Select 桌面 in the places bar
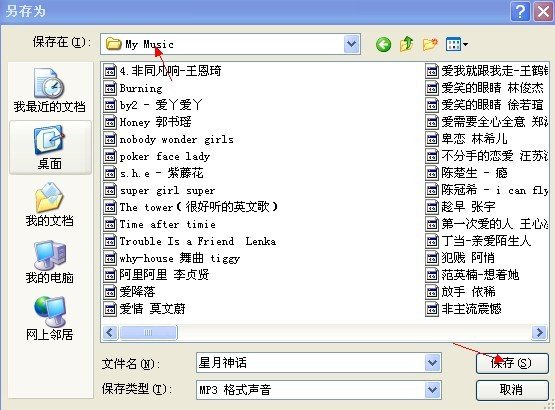Viewport: 555px width, 410px height. pyautogui.click(x=50, y=147)
